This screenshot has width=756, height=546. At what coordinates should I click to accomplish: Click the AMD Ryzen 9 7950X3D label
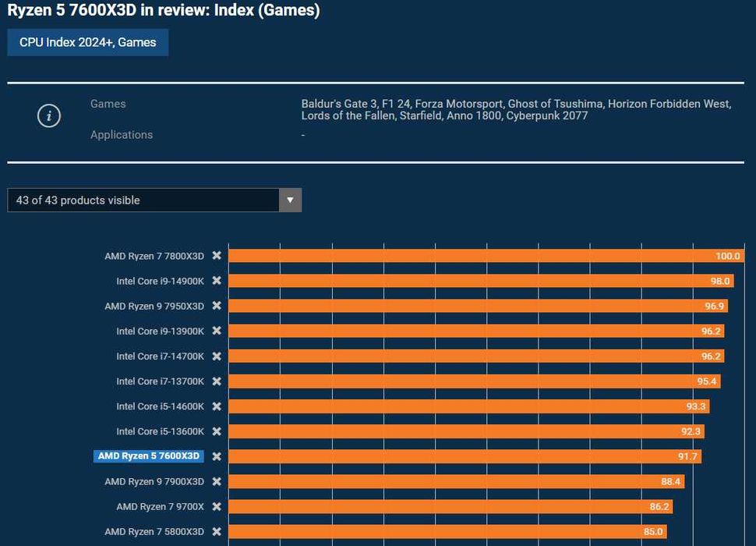154,307
